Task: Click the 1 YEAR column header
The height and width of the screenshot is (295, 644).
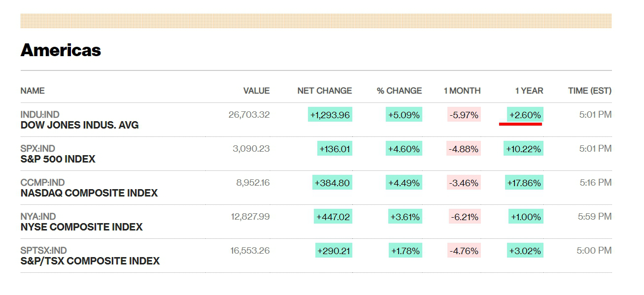Action: [529, 91]
